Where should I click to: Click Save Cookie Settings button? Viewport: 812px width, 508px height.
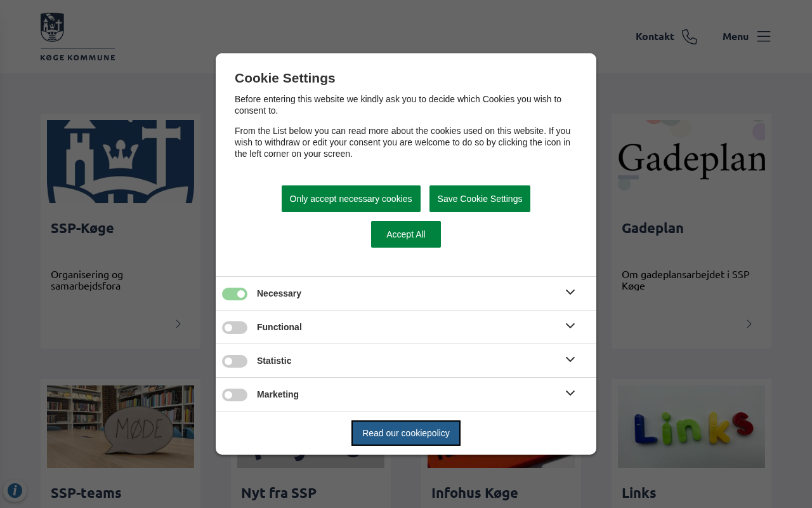click(x=480, y=199)
